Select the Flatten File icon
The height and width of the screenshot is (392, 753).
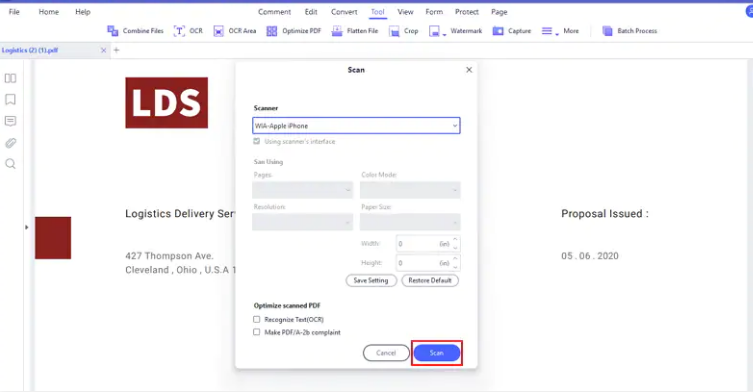tap(337, 31)
